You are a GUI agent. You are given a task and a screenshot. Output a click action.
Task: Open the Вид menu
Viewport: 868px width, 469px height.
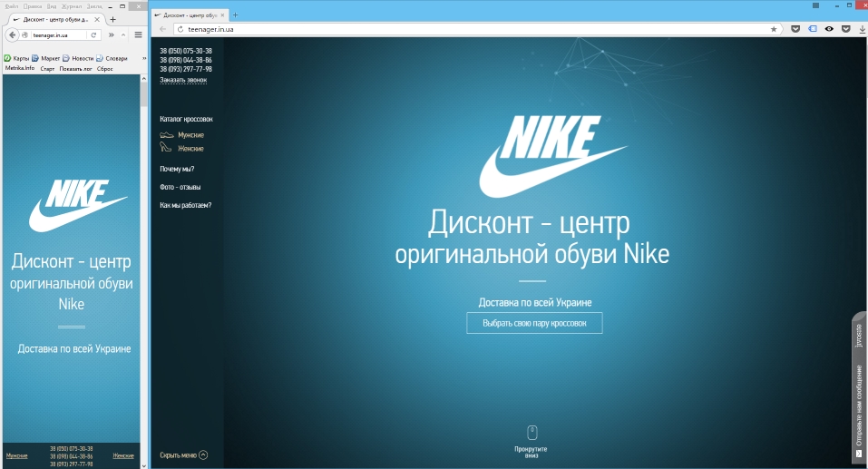point(52,6)
